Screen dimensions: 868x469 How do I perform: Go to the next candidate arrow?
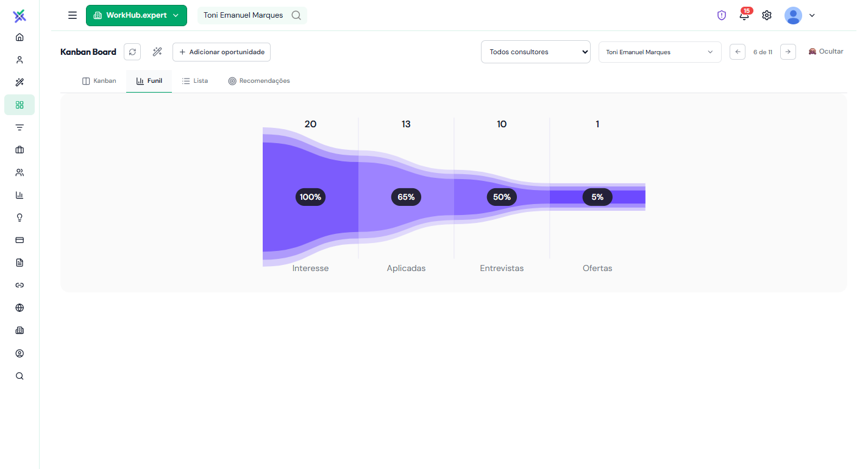788,52
